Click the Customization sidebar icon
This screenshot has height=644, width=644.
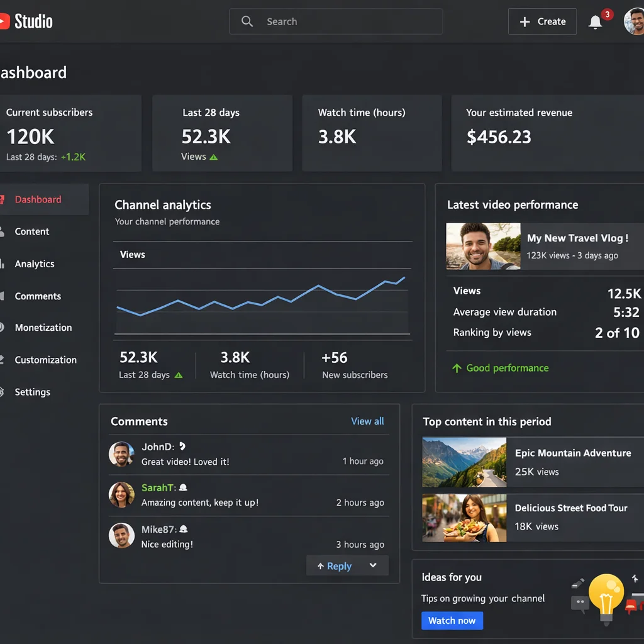(3, 360)
